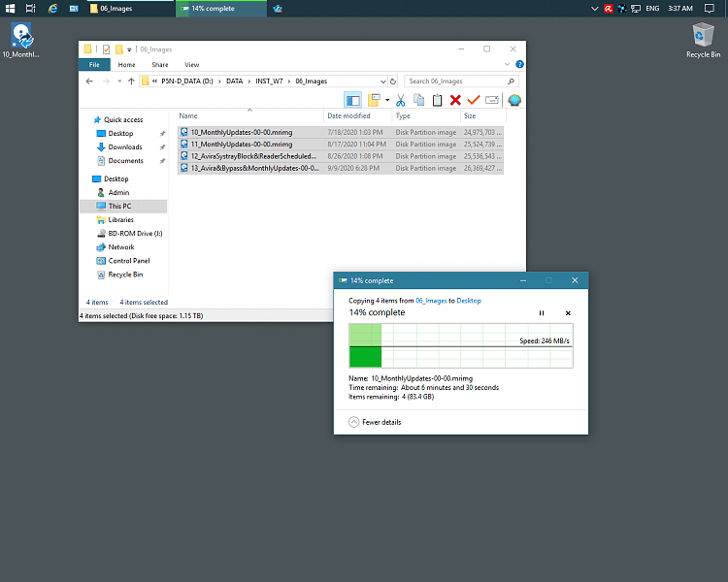Cancel the copy with the small X

(x=568, y=313)
